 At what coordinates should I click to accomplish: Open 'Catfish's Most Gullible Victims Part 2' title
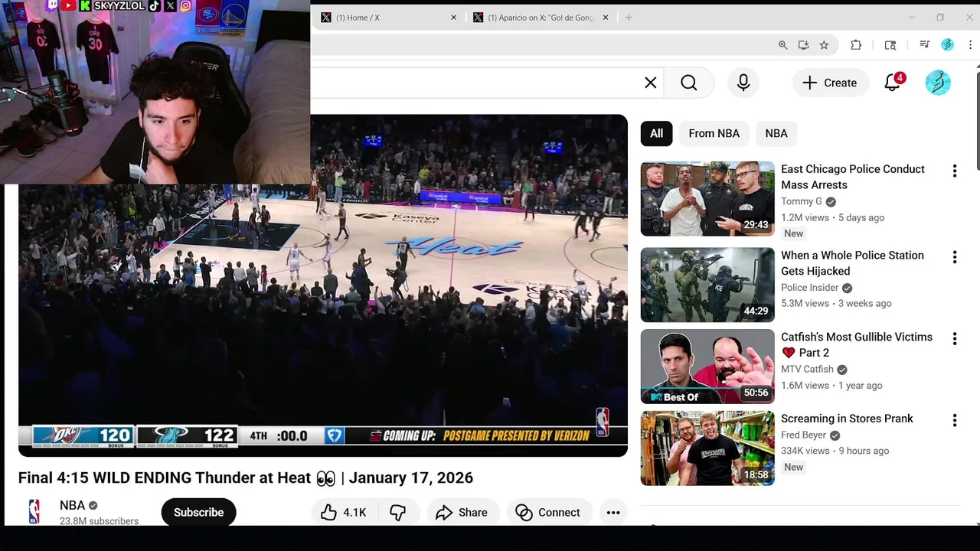coord(857,345)
